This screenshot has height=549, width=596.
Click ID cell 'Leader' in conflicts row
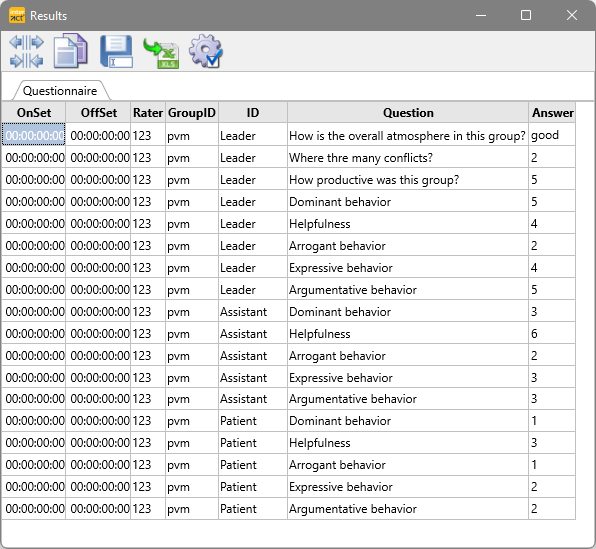[x=253, y=157]
